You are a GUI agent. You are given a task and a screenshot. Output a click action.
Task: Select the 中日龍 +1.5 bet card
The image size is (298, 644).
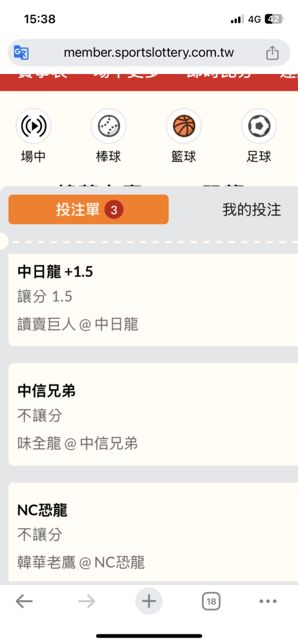coord(153,300)
